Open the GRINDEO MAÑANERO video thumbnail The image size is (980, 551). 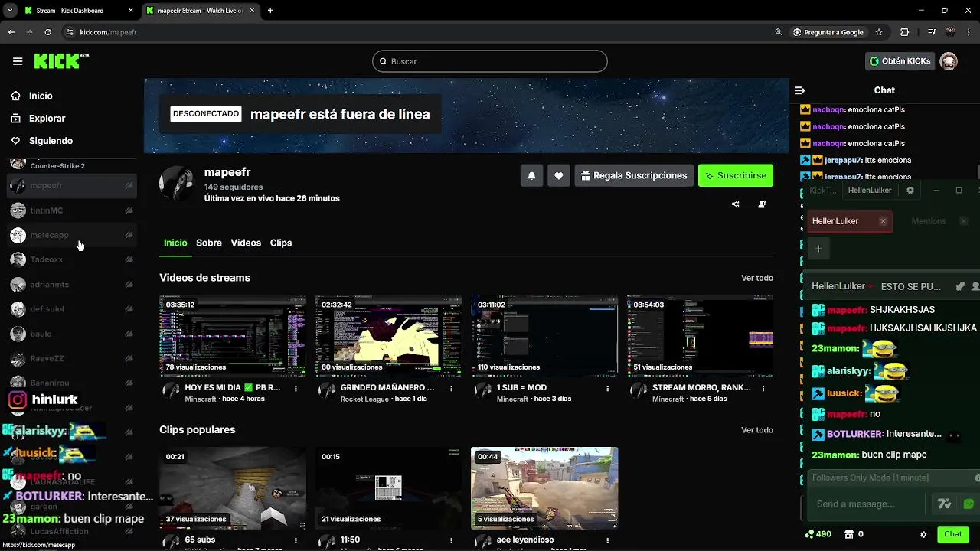[388, 336]
